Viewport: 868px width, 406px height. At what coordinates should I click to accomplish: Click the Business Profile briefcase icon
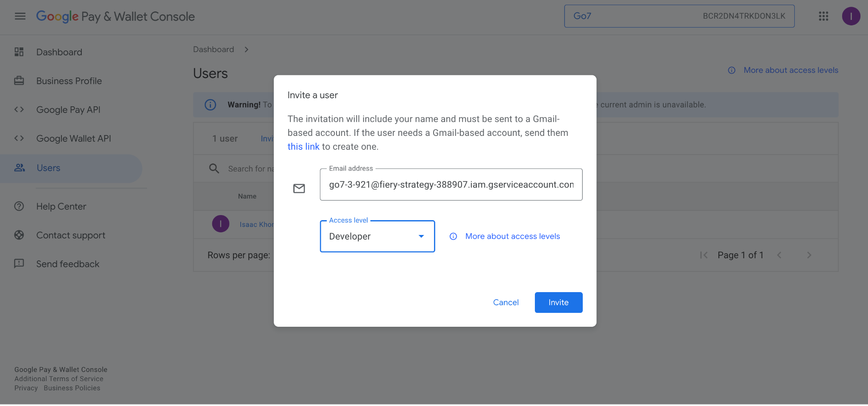[x=19, y=80]
